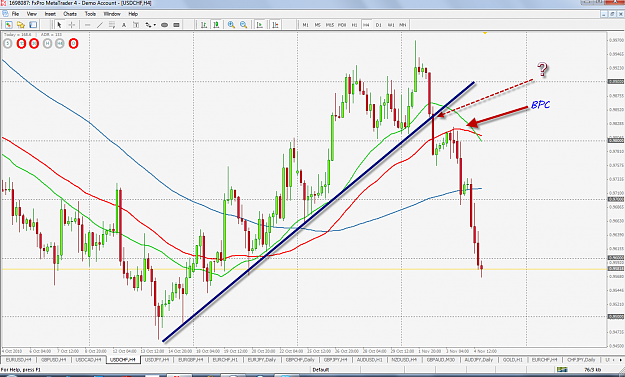Select the Cursor arrow tool

59,25
